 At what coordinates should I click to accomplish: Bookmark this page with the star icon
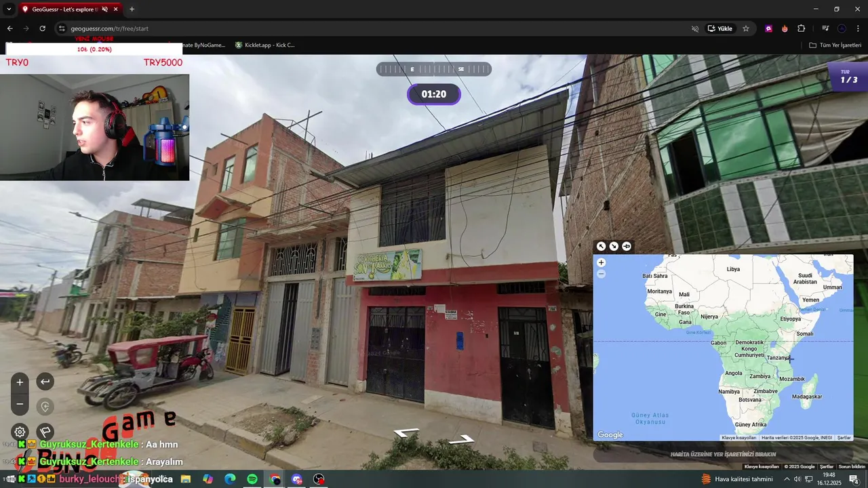click(x=746, y=28)
